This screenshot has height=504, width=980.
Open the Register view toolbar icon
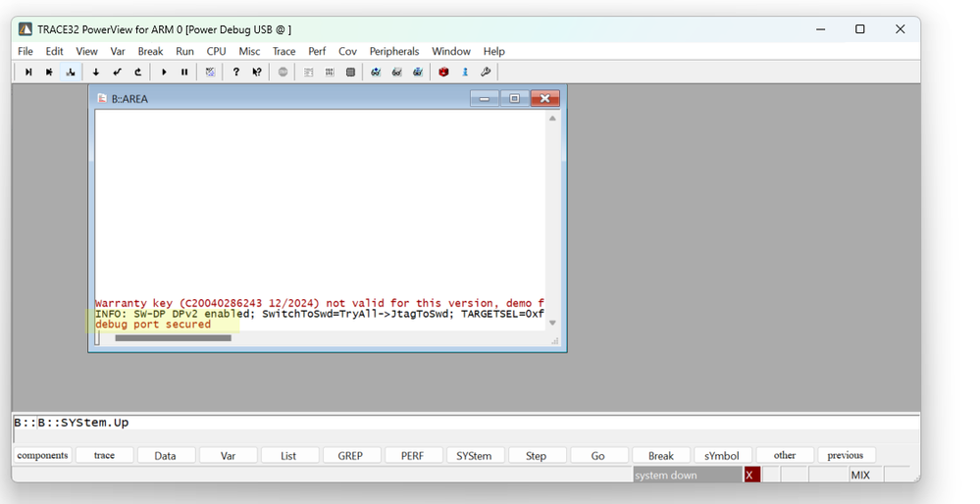pos(330,73)
